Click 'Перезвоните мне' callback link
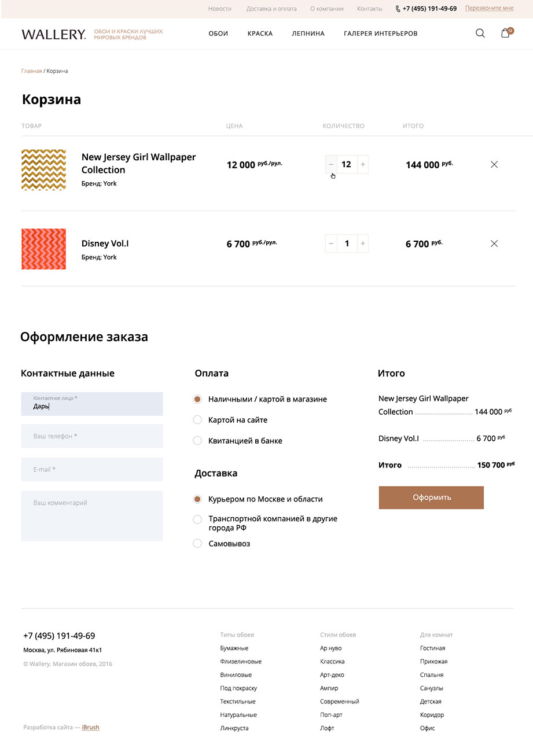 (489, 8)
